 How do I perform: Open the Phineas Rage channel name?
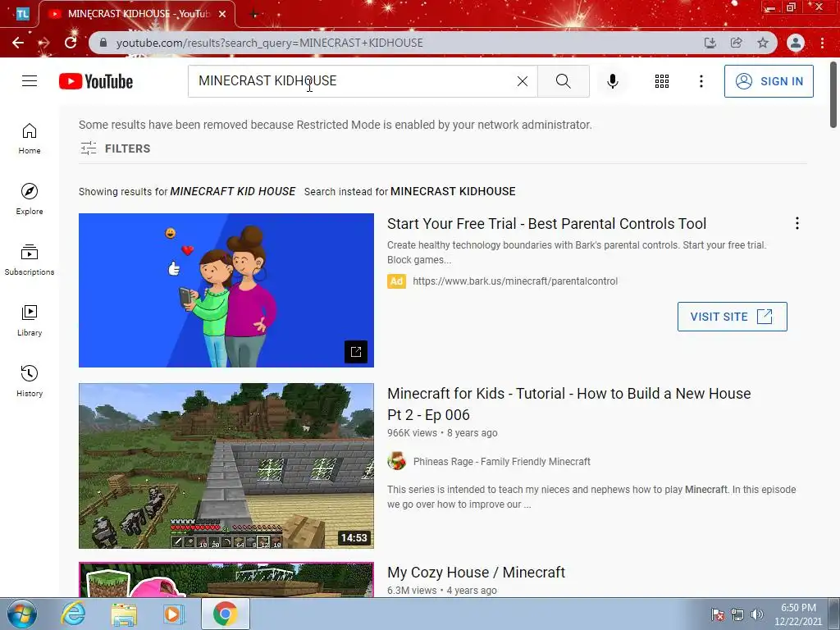click(x=501, y=461)
